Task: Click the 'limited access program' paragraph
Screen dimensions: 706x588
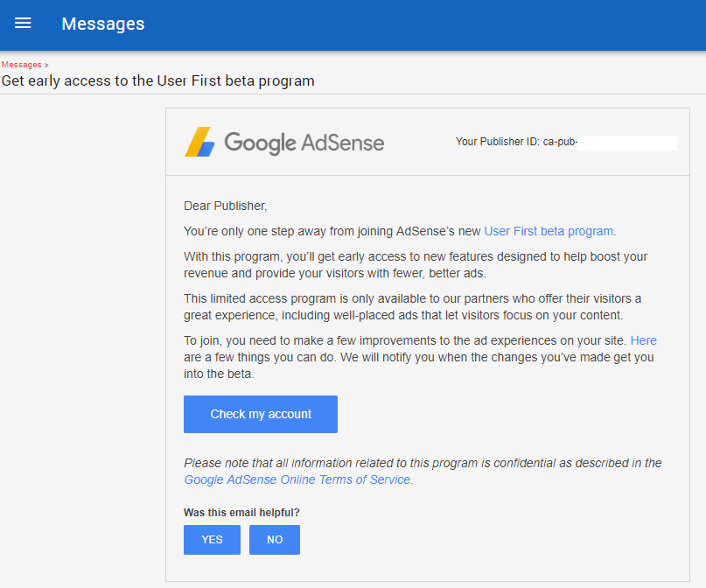Action: (412, 307)
